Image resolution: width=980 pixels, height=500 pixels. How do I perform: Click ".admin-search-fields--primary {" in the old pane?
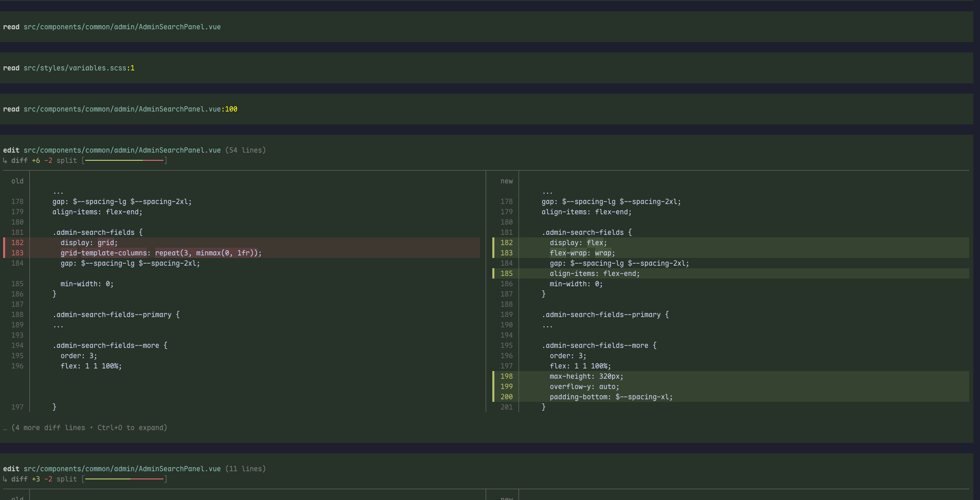[116, 314]
